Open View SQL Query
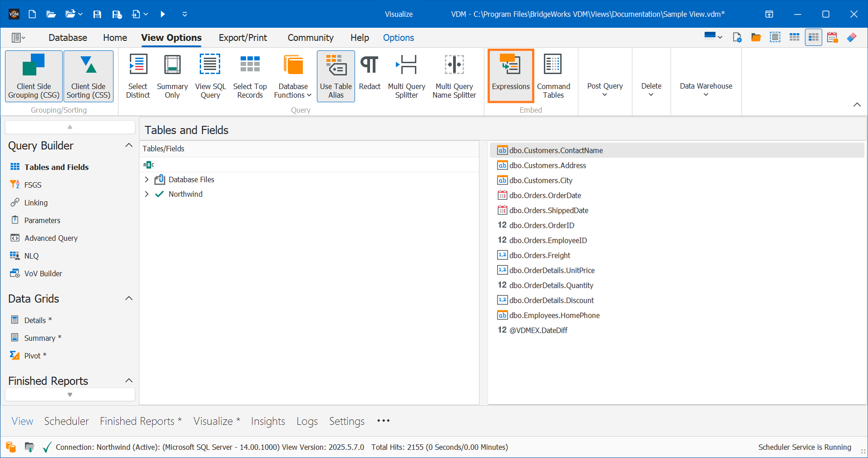Viewport: 868px width, 458px height. point(210,76)
